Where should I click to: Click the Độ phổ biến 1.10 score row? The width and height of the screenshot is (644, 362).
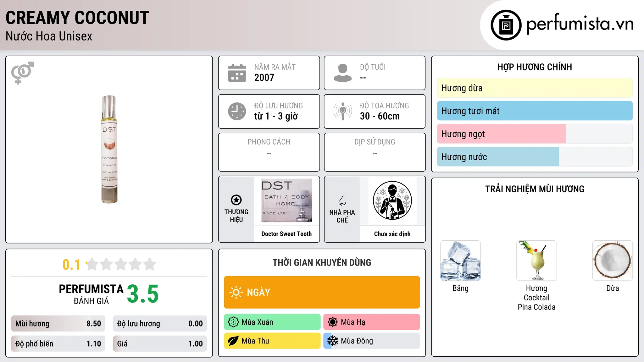[x=58, y=344]
